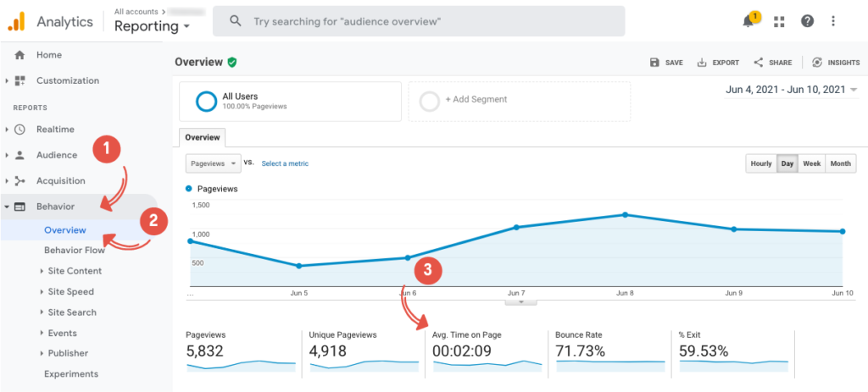
Task: Open the help question mark icon
Action: (x=807, y=21)
